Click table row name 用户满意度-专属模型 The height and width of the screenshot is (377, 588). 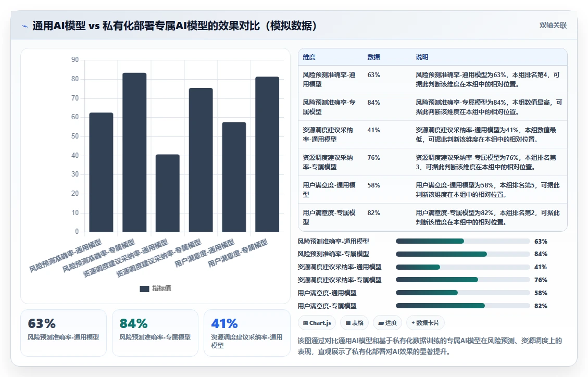[329, 217]
